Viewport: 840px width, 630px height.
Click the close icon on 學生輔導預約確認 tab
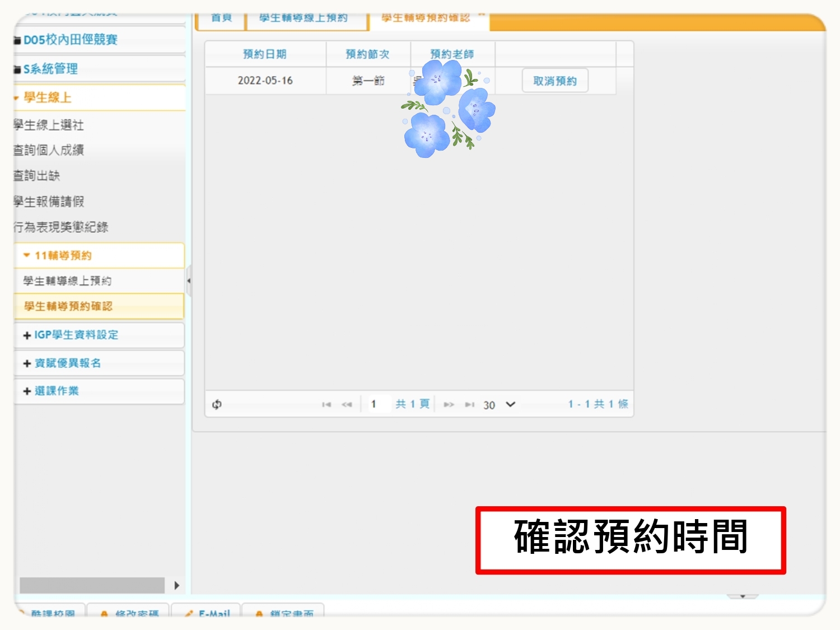(x=480, y=15)
